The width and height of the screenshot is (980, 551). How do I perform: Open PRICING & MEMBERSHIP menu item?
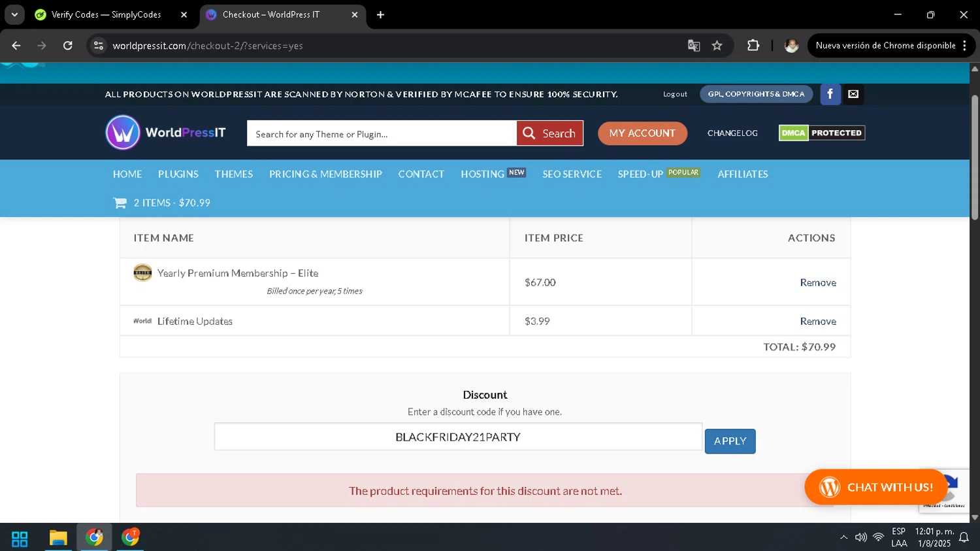[325, 174]
